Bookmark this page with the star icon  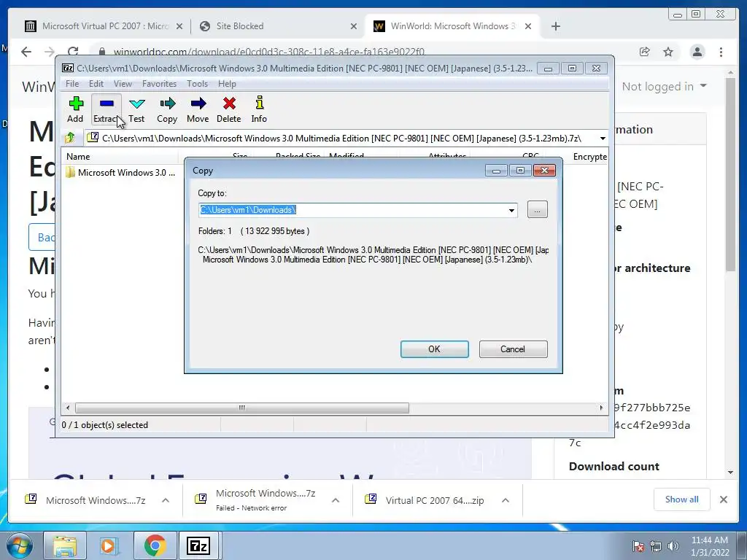click(668, 52)
